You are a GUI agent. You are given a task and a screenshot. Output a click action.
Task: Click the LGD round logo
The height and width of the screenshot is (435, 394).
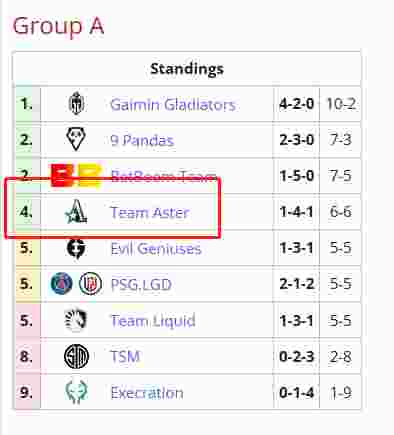(90, 284)
